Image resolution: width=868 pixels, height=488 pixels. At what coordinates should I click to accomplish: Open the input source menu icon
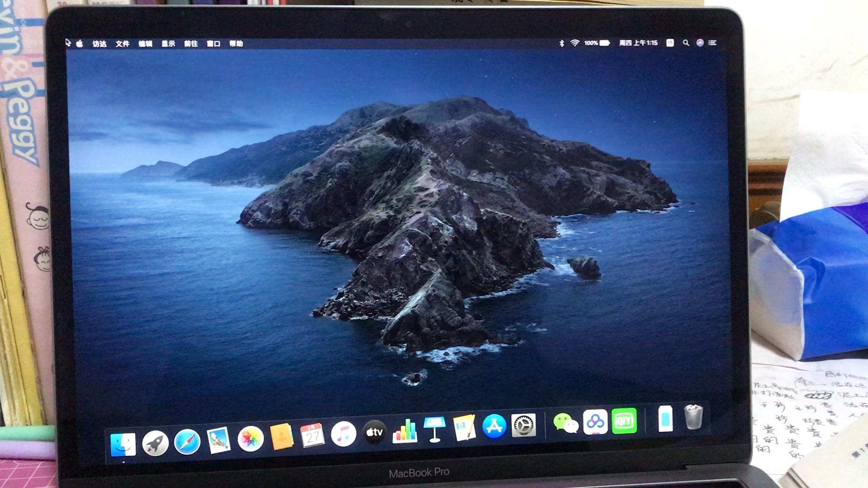coord(670,42)
